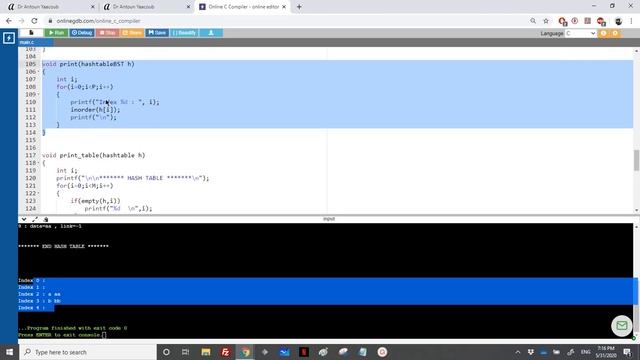
Task: Click line 110 printf statement
Action: pos(115,102)
